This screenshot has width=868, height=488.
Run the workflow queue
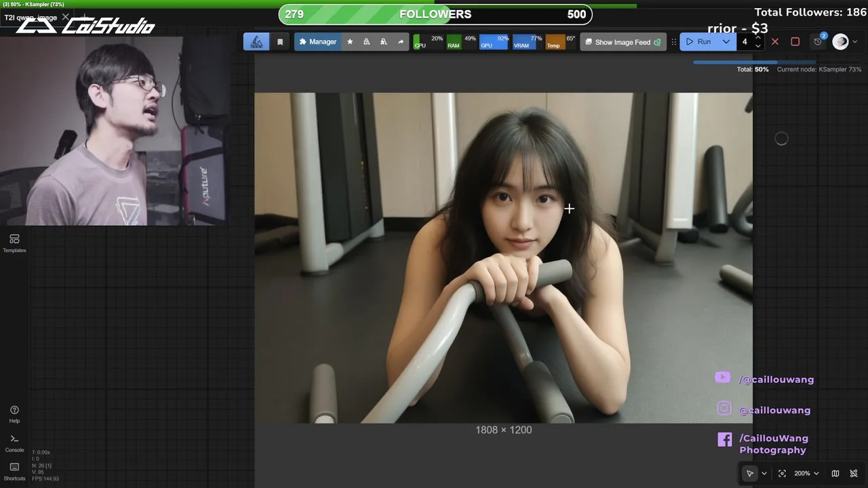[x=699, y=42]
